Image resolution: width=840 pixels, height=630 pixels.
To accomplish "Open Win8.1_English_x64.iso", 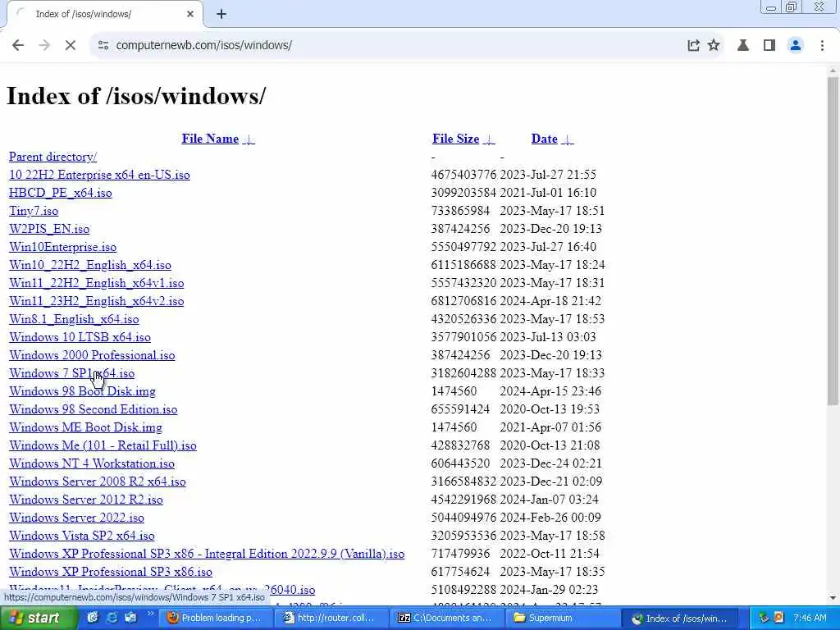I will pyautogui.click(x=74, y=319).
